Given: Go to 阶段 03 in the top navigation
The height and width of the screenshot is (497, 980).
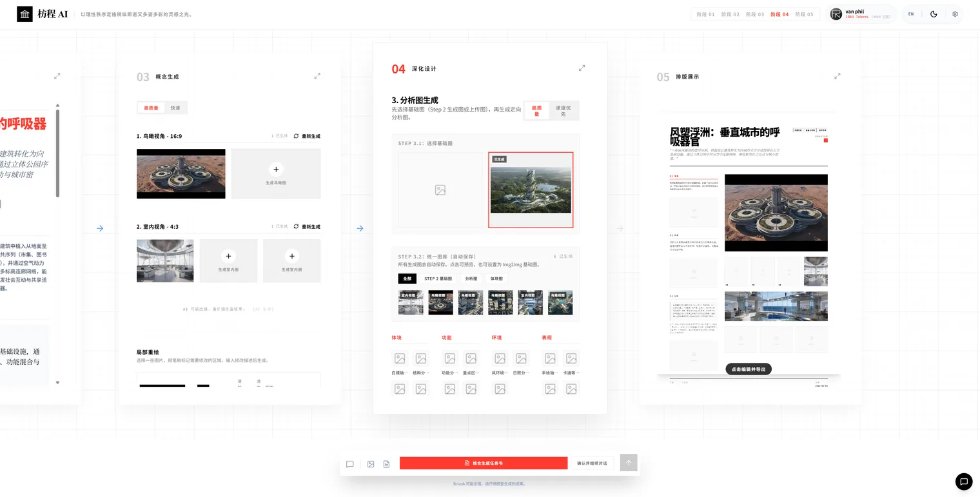Looking at the screenshot, I should pos(755,14).
